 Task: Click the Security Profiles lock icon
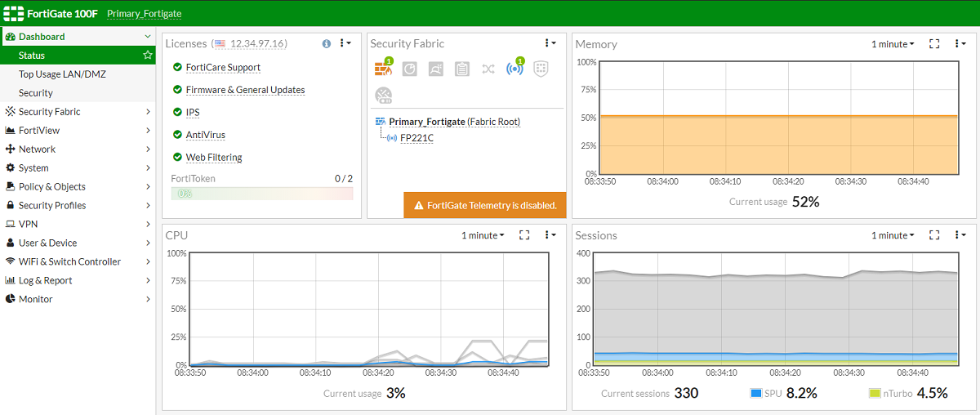pyautogui.click(x=11, y=206)
